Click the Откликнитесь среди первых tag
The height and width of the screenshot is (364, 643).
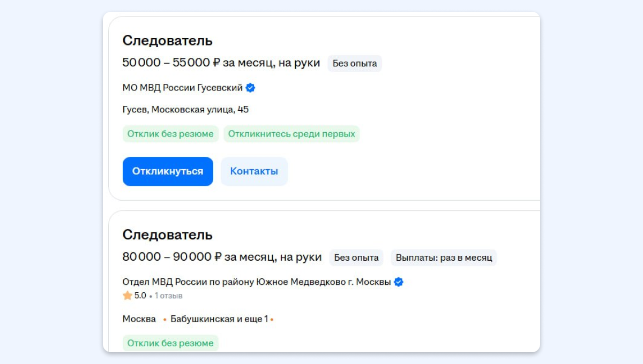(291, 134)
